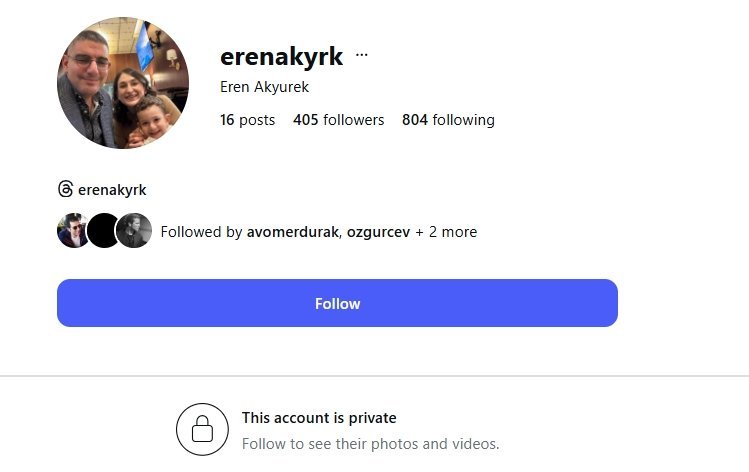Viewport: 749px width, 472px height.
Task: View the 804 following list
Action: 448,119
